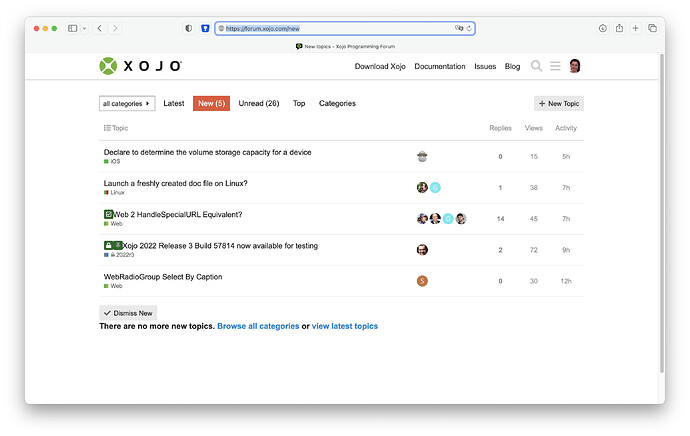The width and height of the screenshot is (690, 436).
Task: Click the 72 views count on the Xojo 2022 topic
Action: pyautogui.click(x=533, y=250)
